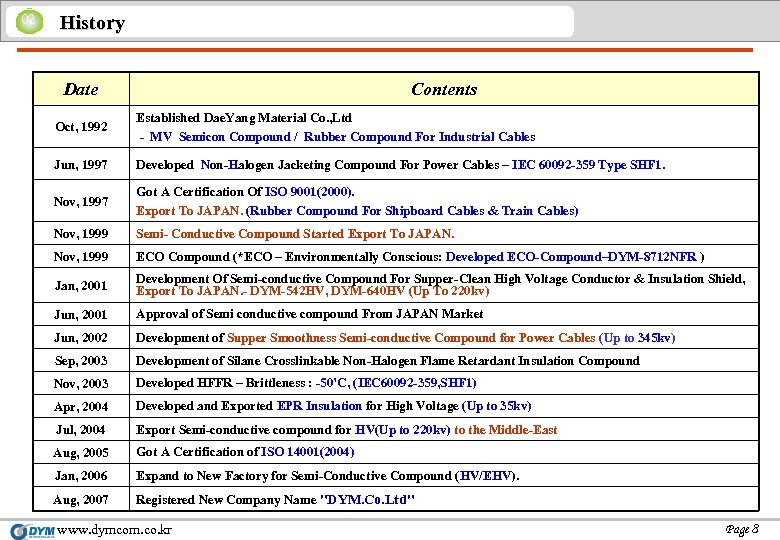Select 'Supper Smoothness Semi-conductive Compound' text

tap(411, 338)
